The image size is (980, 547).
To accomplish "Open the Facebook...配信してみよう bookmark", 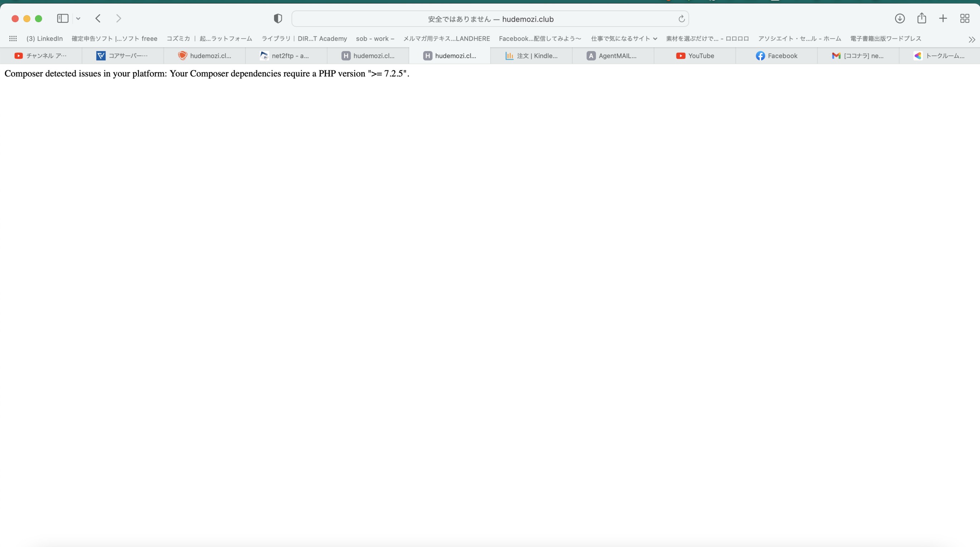I will [x=540, y=38].
